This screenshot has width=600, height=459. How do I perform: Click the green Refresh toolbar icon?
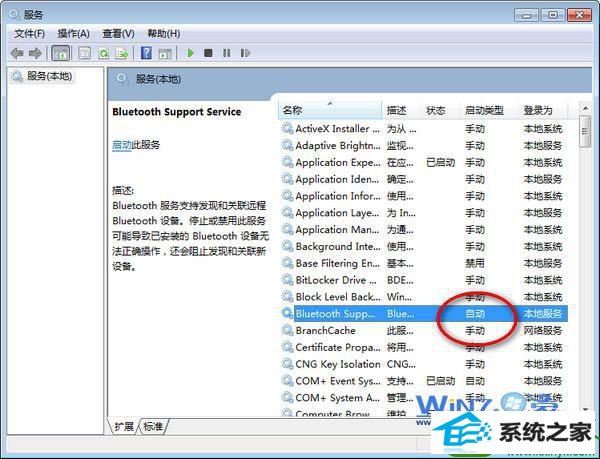(x=103, y=53)
